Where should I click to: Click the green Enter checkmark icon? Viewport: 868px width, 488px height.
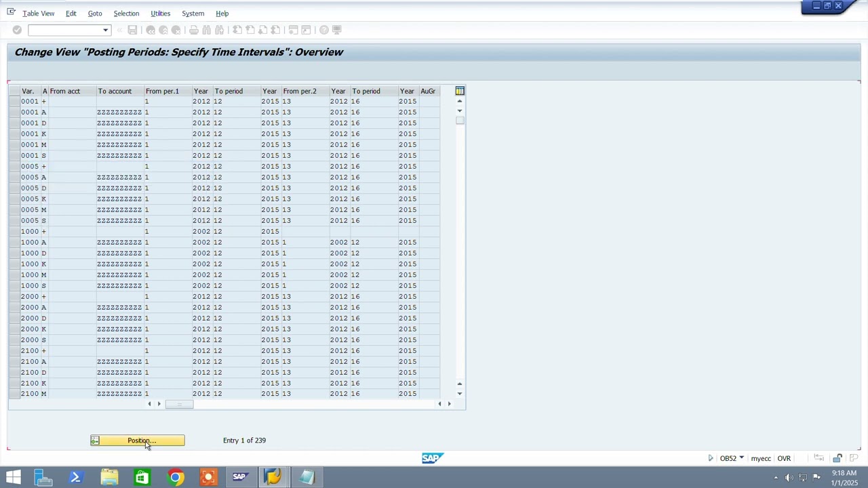[x=17, y=30]
